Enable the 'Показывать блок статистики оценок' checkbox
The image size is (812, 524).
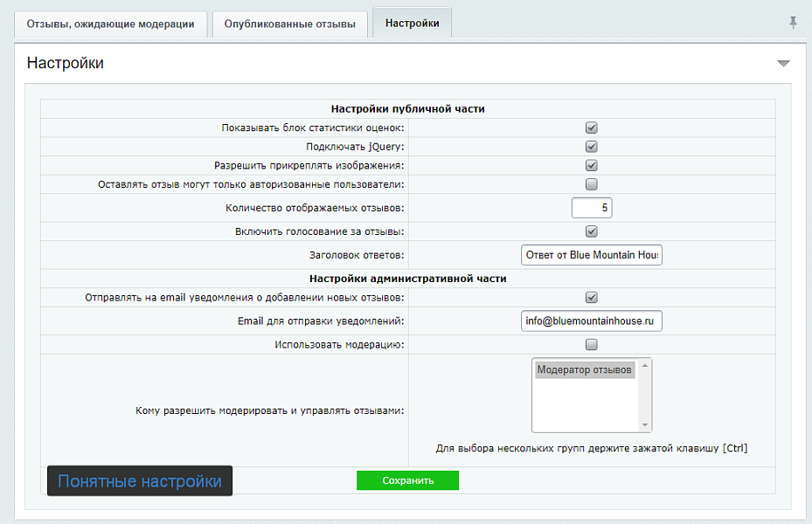coord(592,128)
